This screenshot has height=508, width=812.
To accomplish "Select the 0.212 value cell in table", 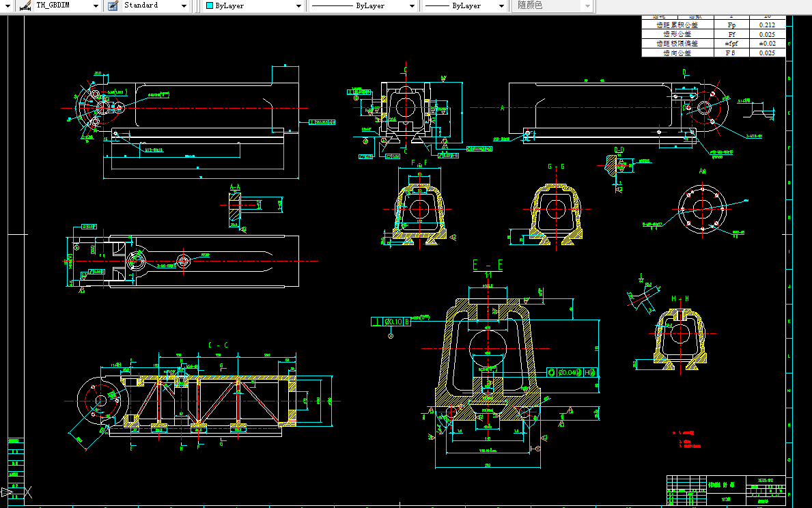I will pyautogui.click(x=766, y=24).
